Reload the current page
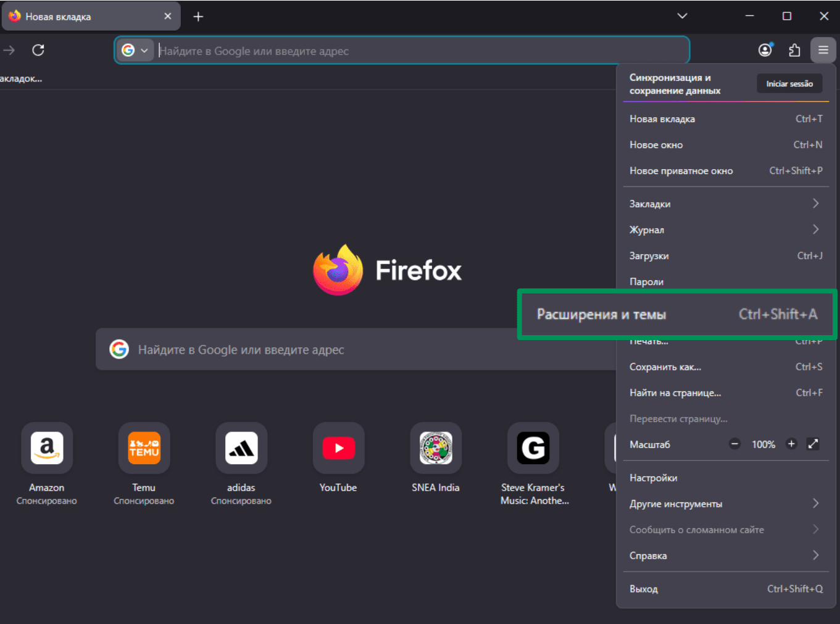This screenshot has width=840, height=624. tap(38, 50)
